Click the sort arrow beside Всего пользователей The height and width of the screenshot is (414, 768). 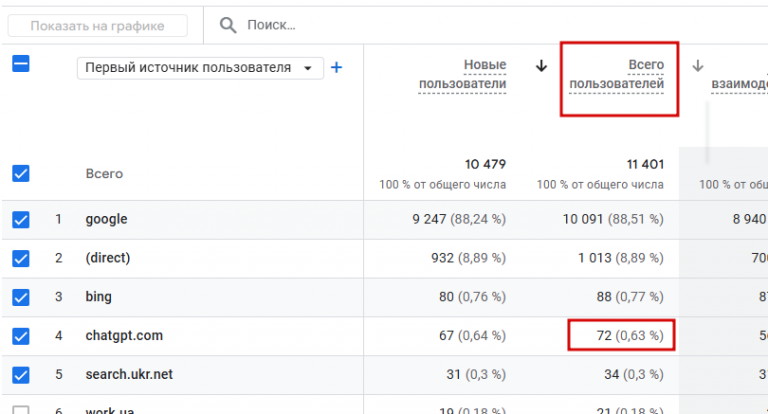[542, 66]
